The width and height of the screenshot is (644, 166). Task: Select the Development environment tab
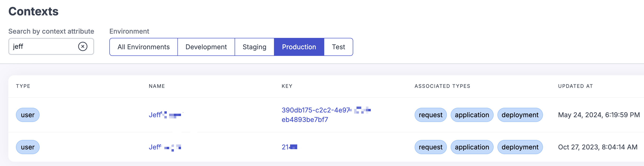206,47
